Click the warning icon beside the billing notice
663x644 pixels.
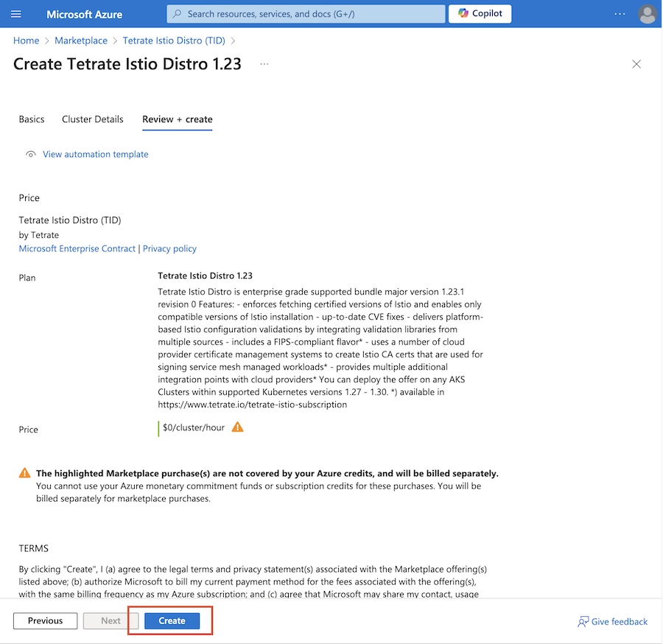click(x=25, y=473)
